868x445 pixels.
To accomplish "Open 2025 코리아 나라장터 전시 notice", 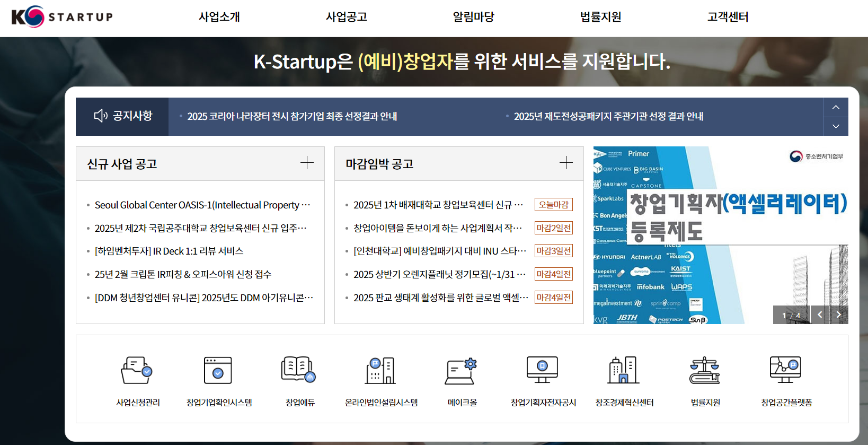I will (x=292, y=116).
